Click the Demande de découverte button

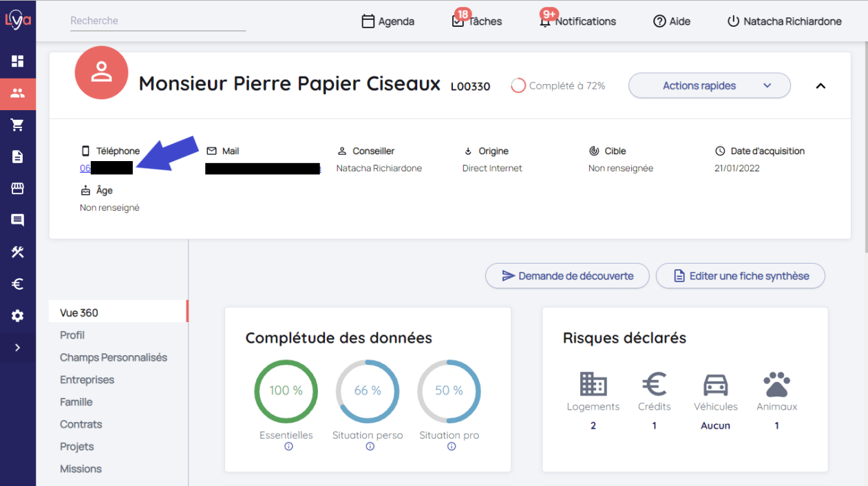(x=567, y=276)
